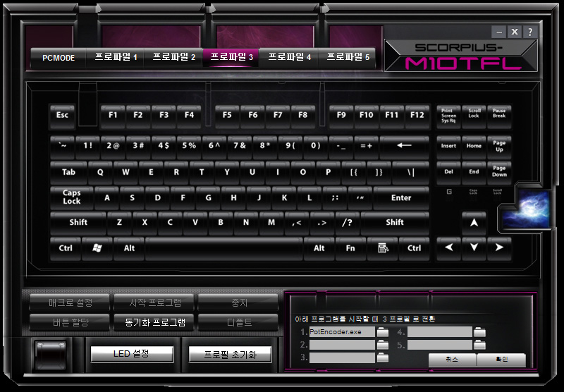Screen dimensions: 564x392
Task: Click the glowing blue nebula emblem
Action: pyautogui.click(x=526, y=209)
